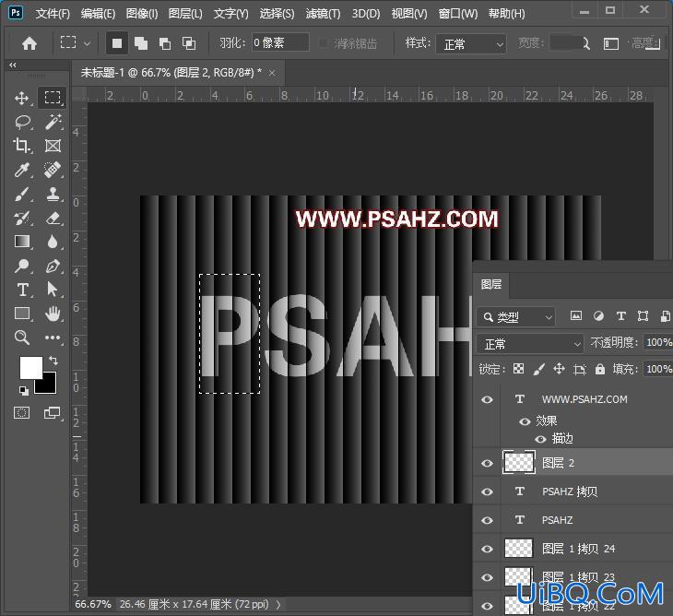Choose Subtract from Selection mode button

tap(165, 43)
